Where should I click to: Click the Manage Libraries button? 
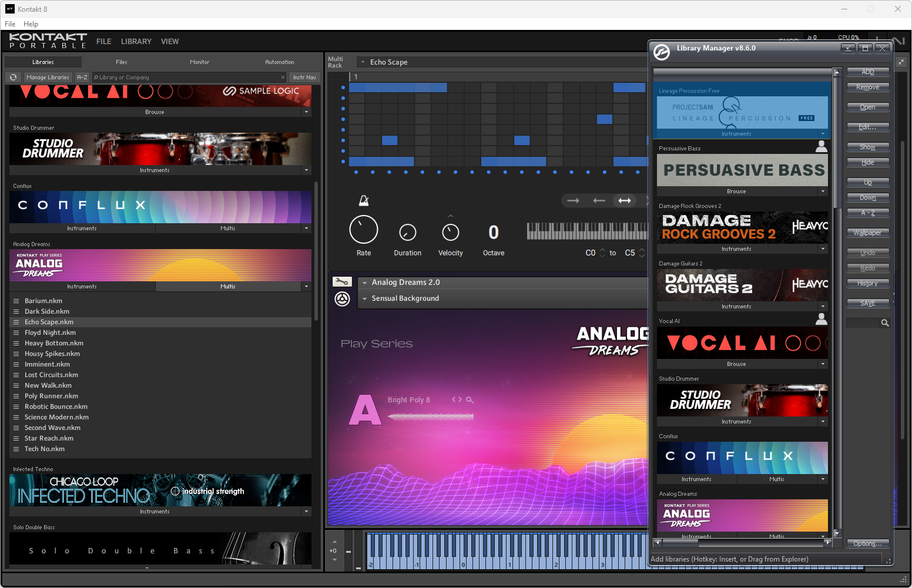(48, 77)
